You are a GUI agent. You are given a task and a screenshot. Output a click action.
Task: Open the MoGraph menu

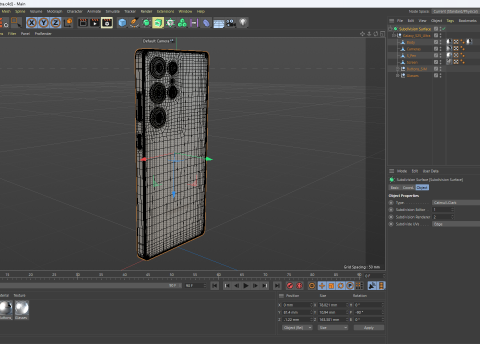click(x=54, y=11)
